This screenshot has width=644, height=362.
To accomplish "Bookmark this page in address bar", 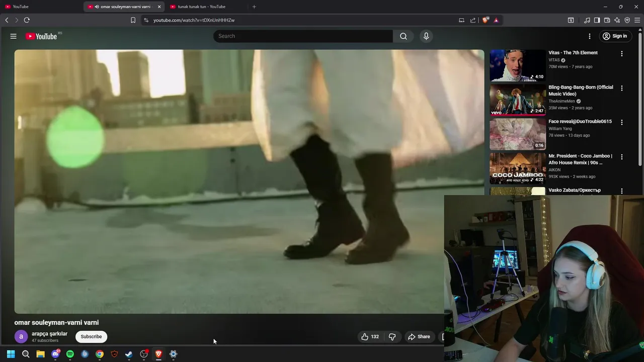I will (133, 20).
